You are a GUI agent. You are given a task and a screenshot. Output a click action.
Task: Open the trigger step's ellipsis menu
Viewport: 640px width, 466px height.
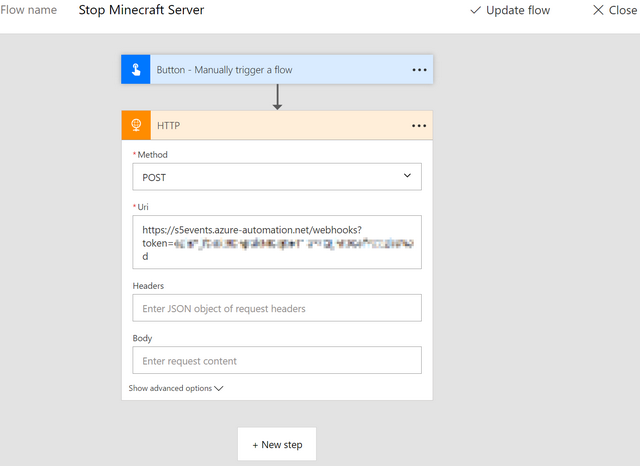pos(419,70)
